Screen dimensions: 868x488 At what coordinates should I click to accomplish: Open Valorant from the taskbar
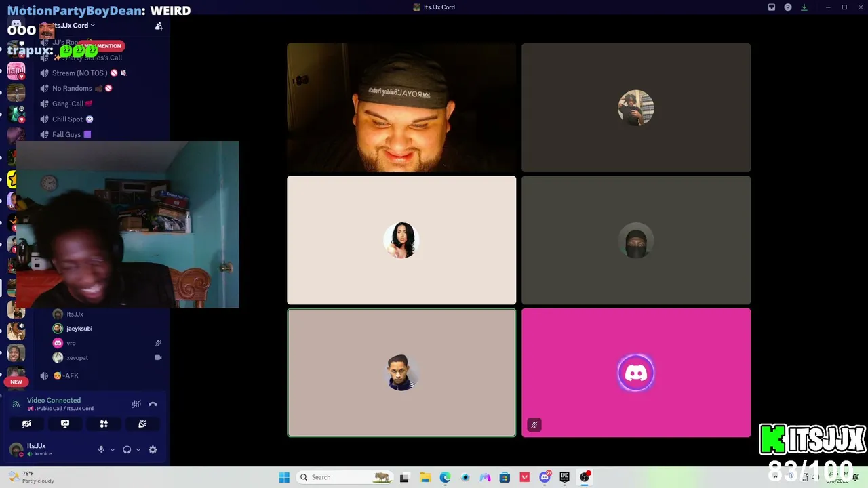click(x=525, y=477)
